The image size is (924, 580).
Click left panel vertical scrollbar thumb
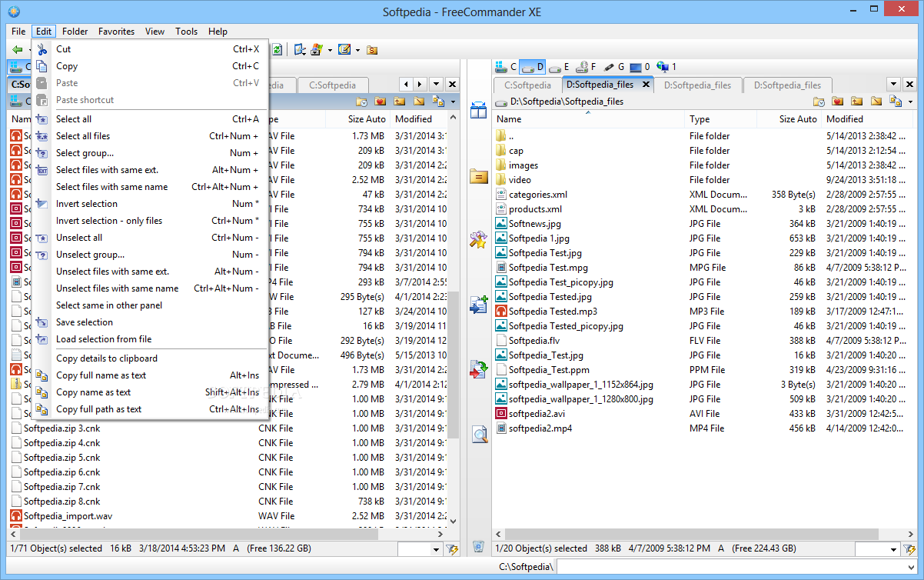[x=453, y=365]
